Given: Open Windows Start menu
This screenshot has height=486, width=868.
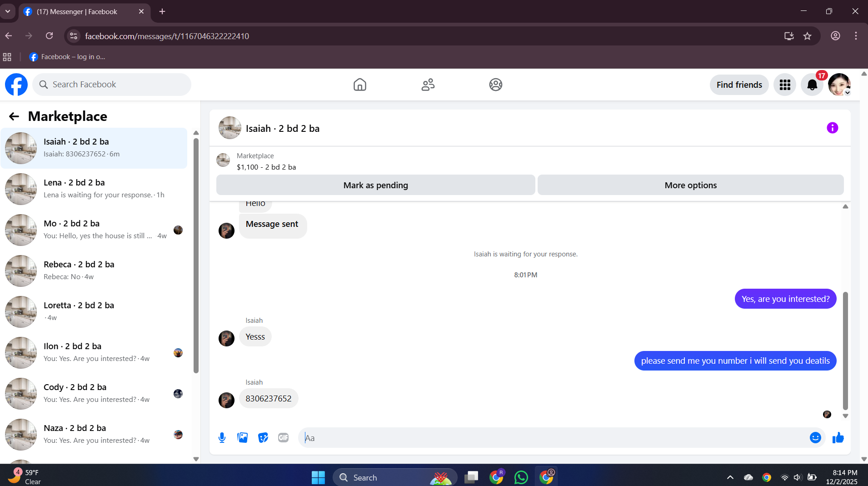Looking at the screenshot, I should [318, 477].
